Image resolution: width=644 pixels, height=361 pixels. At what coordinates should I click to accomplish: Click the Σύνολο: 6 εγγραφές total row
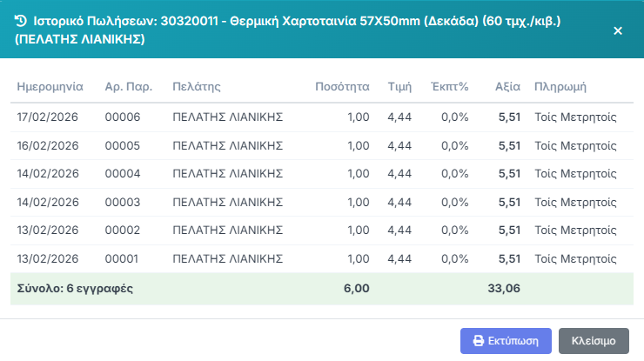tap(73, 287)
